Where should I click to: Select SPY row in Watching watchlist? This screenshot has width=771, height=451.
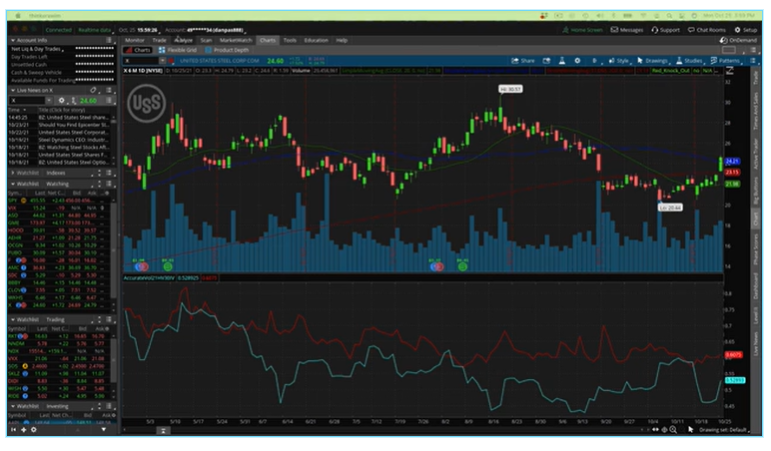tap(58, 200)
